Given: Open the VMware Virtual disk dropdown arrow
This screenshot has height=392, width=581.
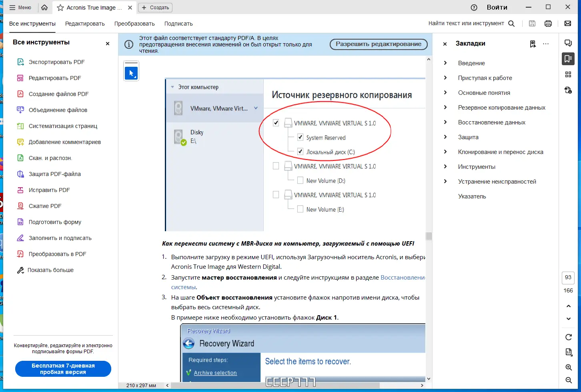Looking at the screenshot, I should [255, 108].
